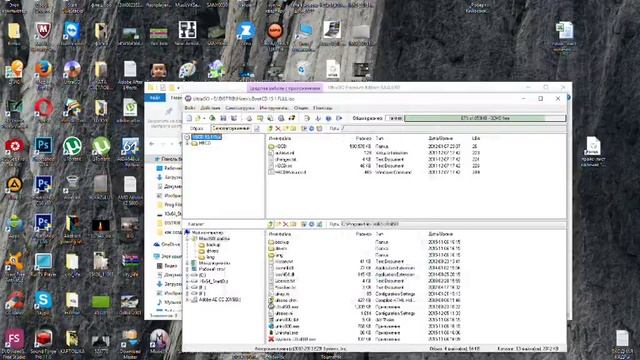
Task: Open McAfee desktop shortcut
Action: click(43, 31)
